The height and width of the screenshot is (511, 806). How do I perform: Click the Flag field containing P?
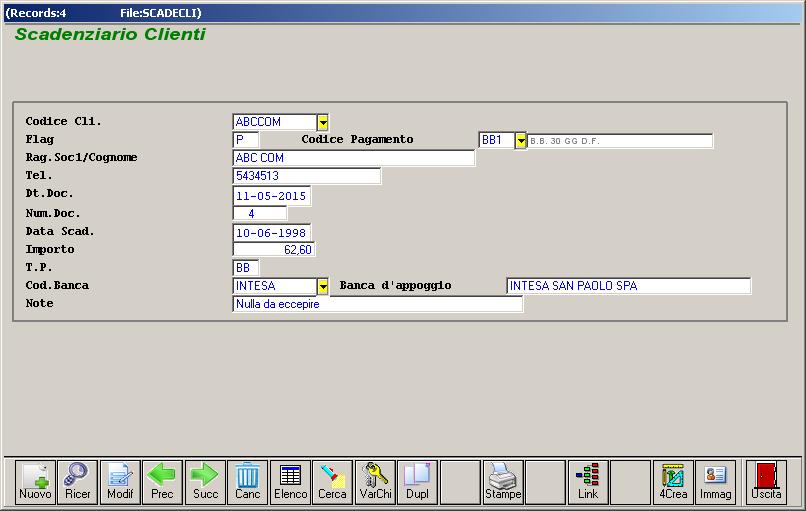coord(246,140)
